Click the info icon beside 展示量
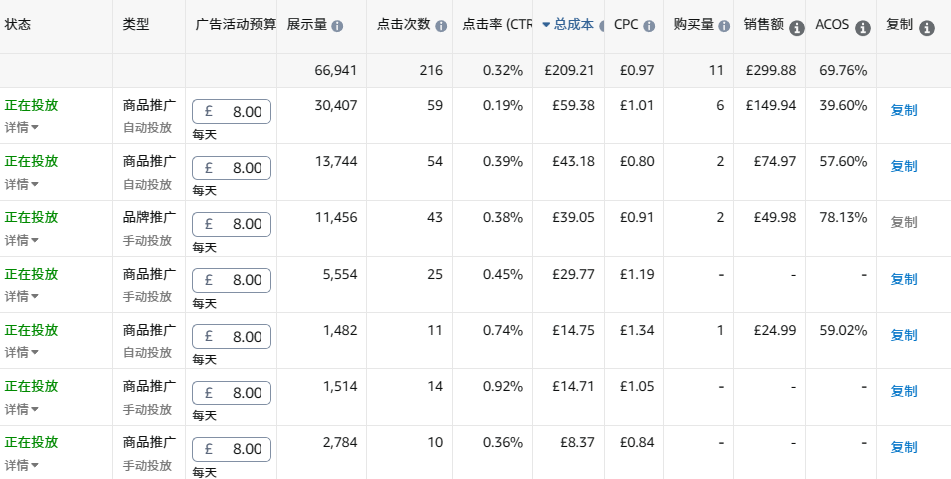 click(337, 26)
